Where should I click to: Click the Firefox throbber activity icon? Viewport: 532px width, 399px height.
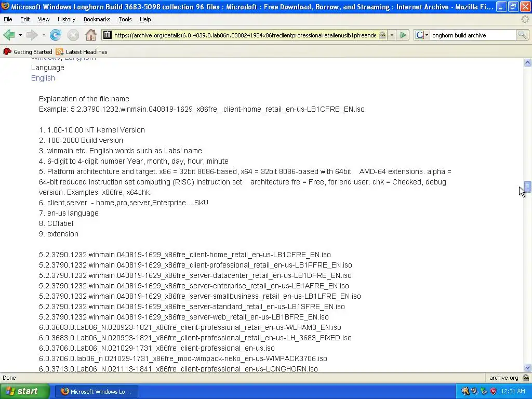coord(525,19)
